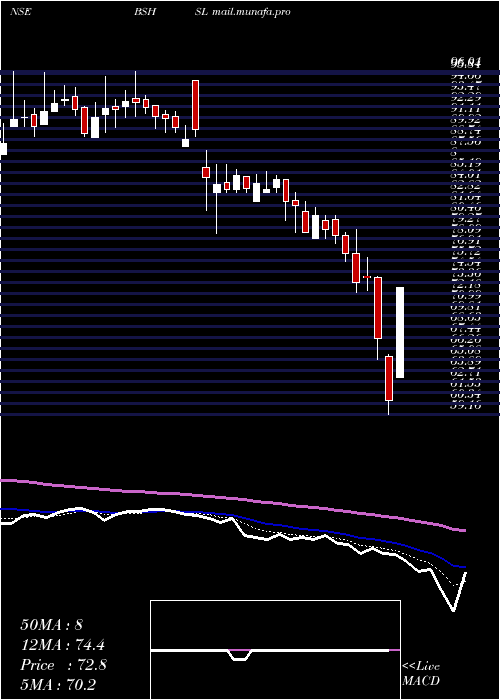Image resolution: width=500 pixels, height=700 pixels.
Task: Click the lowest red candlestick body
Action: coord(389,378)
